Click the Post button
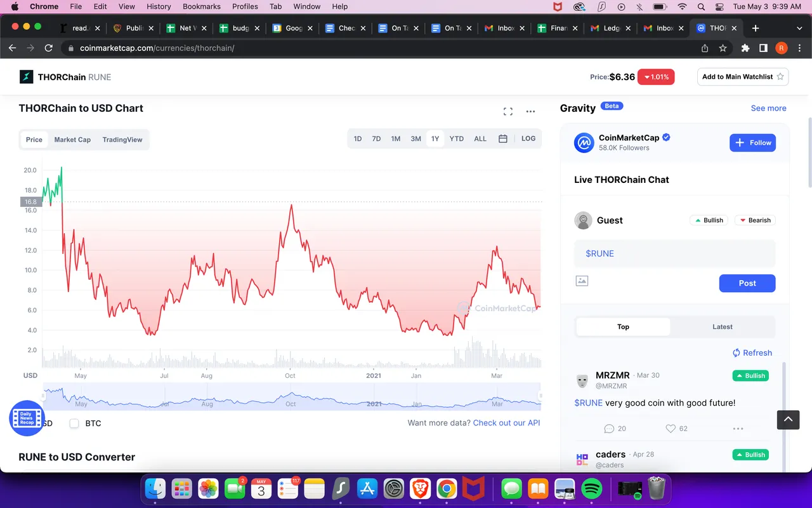Viewport: 812px width, 508px height. click(x=747, y=283)
